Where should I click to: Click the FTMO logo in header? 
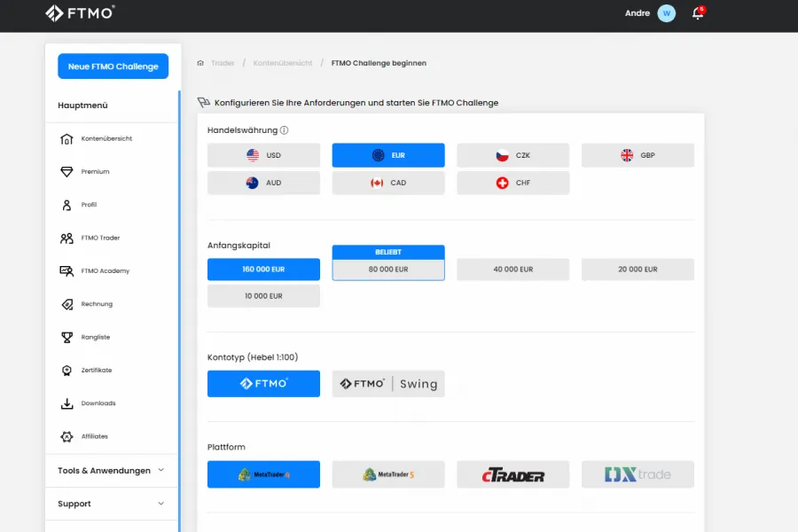pos(80,13)
